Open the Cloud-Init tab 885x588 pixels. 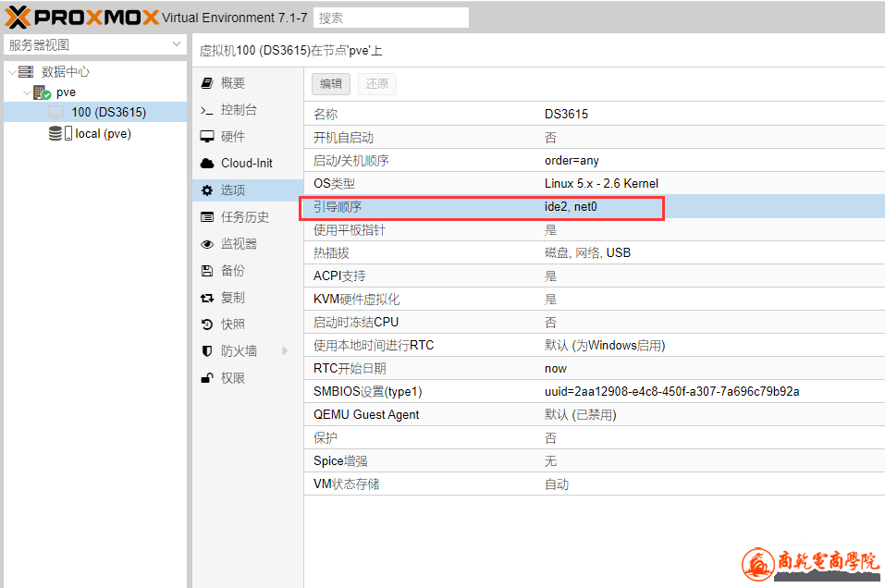pyautogui.click(x=248, y=163)
